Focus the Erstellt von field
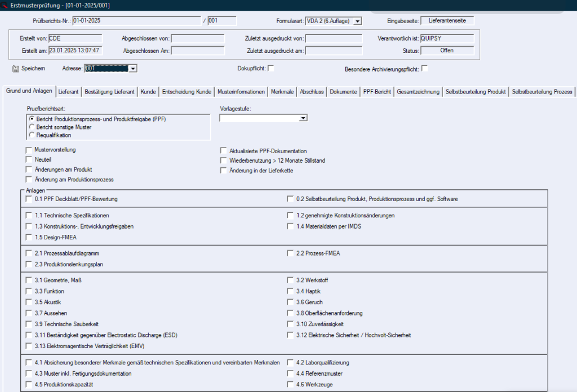Image resolution: width=577 pixels, height=392 pixels. tap(76, 39)
